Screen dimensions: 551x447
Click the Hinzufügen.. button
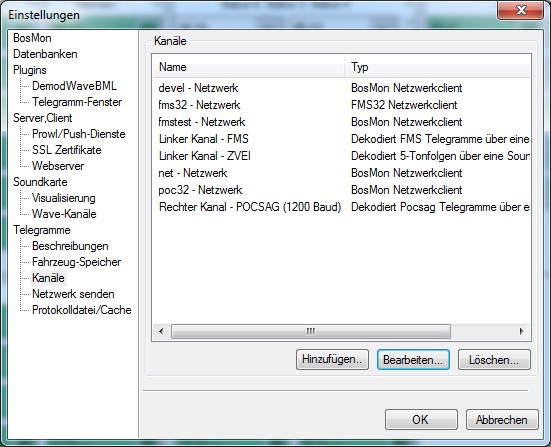coord(332,359)
